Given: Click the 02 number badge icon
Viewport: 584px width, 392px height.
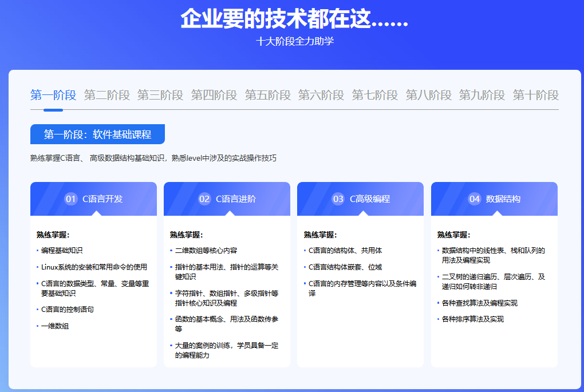Looking at the screenshot, I should click(204, 199).
